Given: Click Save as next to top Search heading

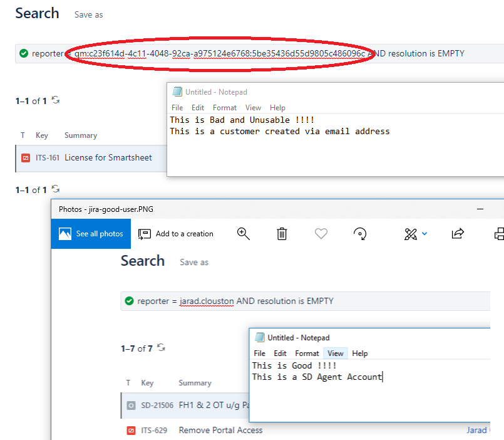Looking at the screenshot, I should [x=89, y=15].
